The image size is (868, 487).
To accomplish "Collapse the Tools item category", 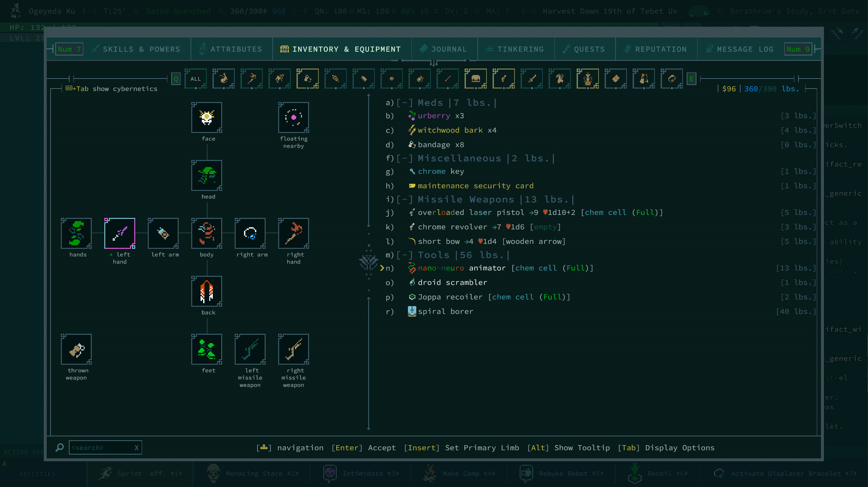I will (405, 255).
